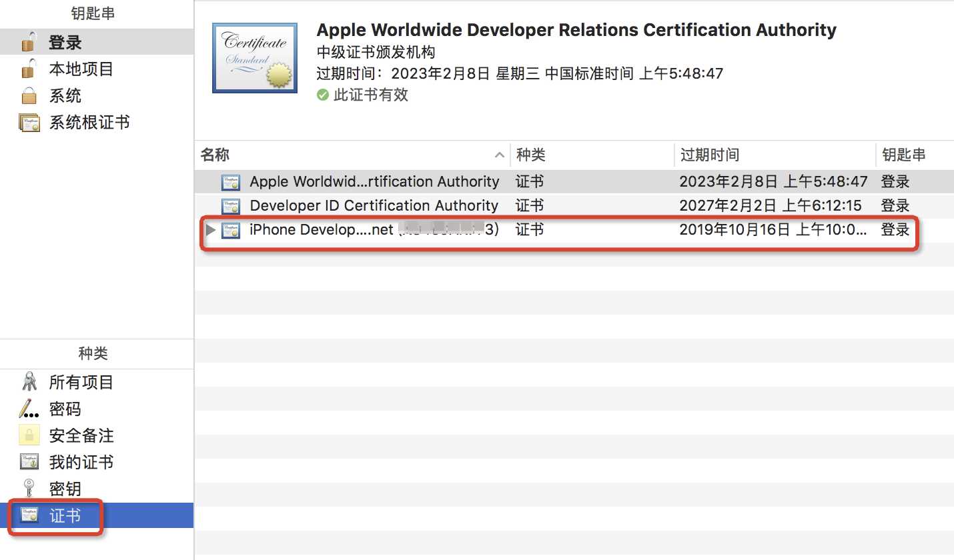Image resolution: width=954 pixels, height=560 pixels.
Task: Click the certificate title in the details header
Action: 576,30
